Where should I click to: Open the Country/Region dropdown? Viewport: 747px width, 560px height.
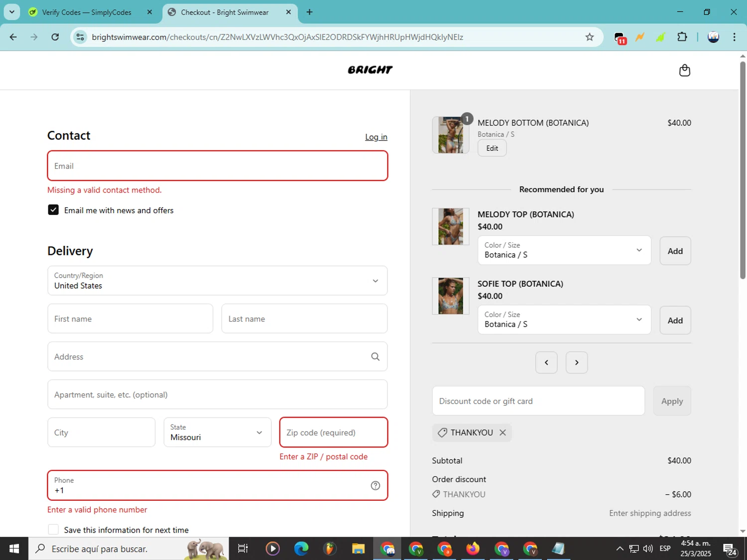218,281
